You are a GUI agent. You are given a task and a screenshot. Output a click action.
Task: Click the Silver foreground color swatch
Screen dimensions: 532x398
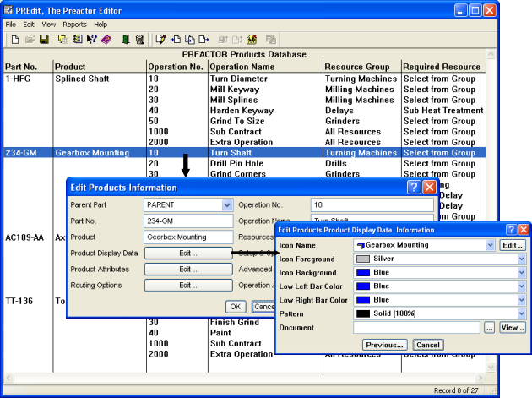pos(363,259)
